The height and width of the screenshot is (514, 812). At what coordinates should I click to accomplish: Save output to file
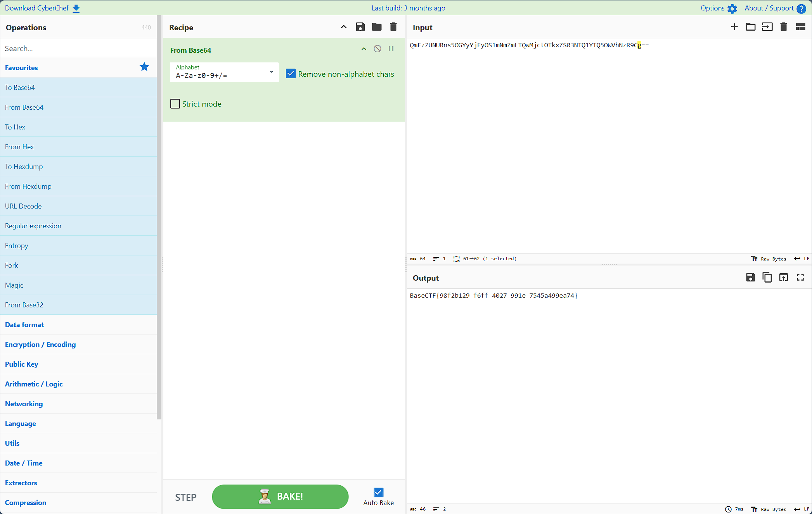point(751,278)
